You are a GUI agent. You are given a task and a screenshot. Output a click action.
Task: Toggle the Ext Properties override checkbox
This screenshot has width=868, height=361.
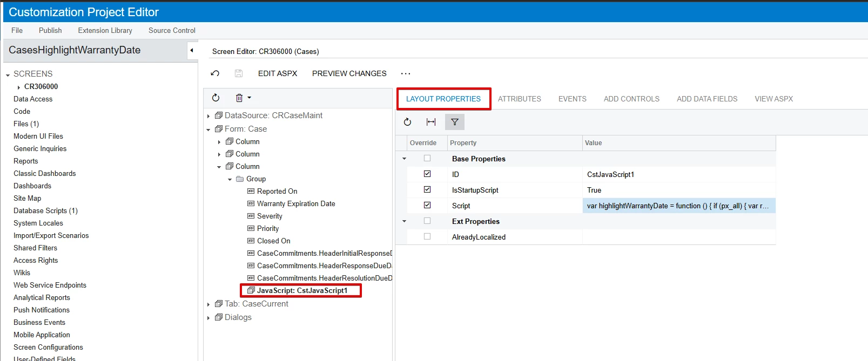[x=427, y=221]
